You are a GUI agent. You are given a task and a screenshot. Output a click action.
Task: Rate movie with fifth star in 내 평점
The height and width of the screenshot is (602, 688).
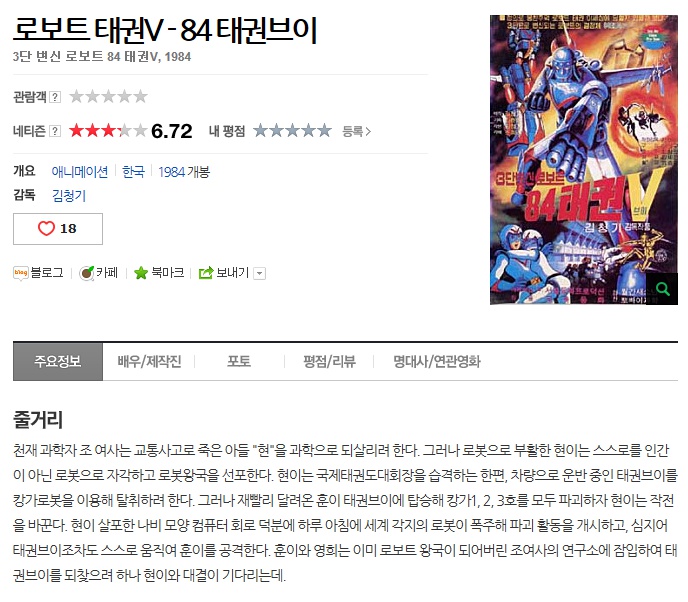(324, 130)
